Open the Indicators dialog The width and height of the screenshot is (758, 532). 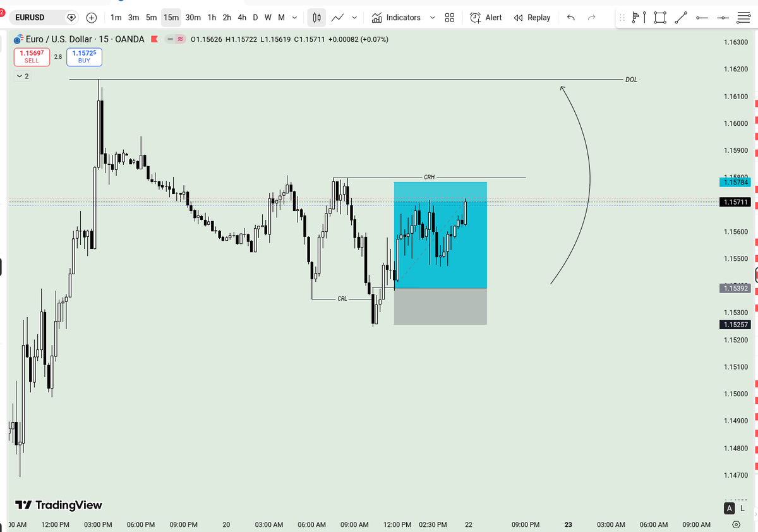[396, 18]
